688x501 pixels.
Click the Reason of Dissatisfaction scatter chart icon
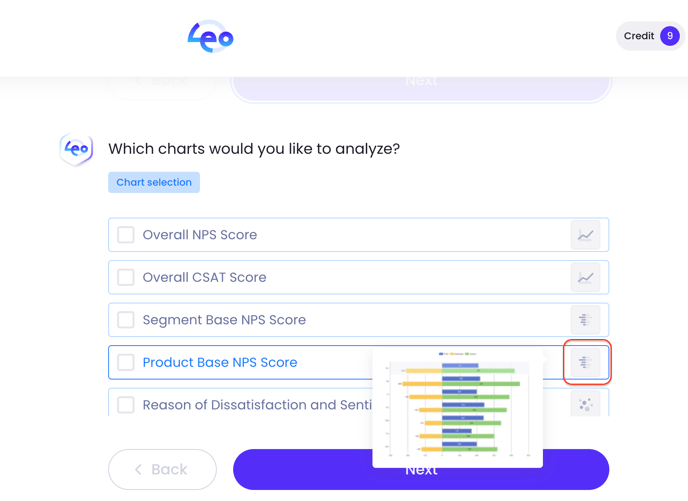(585, 404)
